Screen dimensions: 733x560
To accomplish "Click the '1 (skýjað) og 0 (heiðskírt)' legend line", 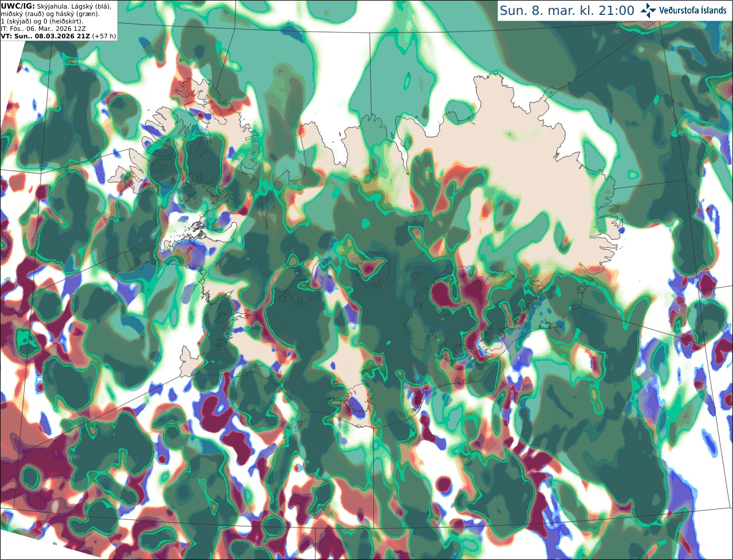I will pos(42,21).
